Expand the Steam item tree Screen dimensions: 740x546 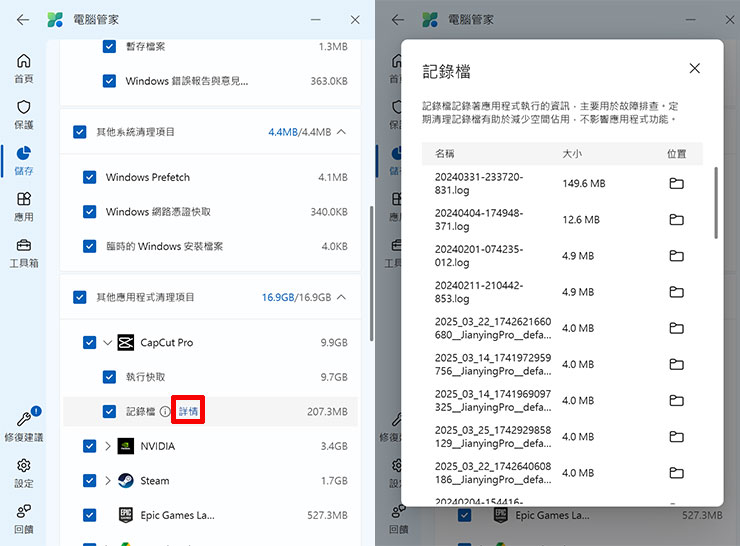coord(107,480)
